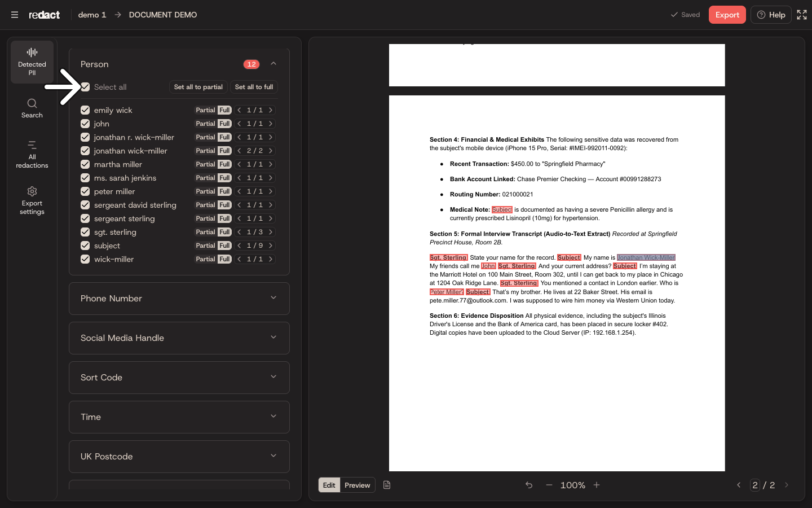Undo the last action

(529, 485)
